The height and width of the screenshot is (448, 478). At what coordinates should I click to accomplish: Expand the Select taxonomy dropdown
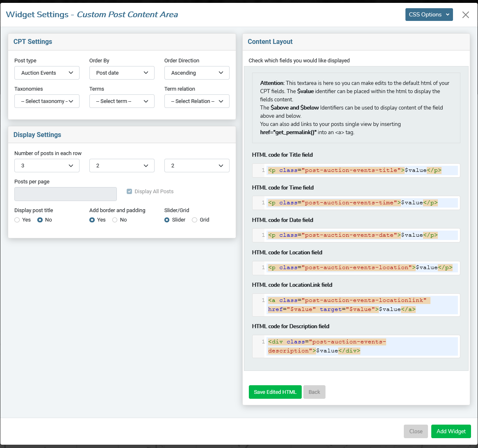47,101
